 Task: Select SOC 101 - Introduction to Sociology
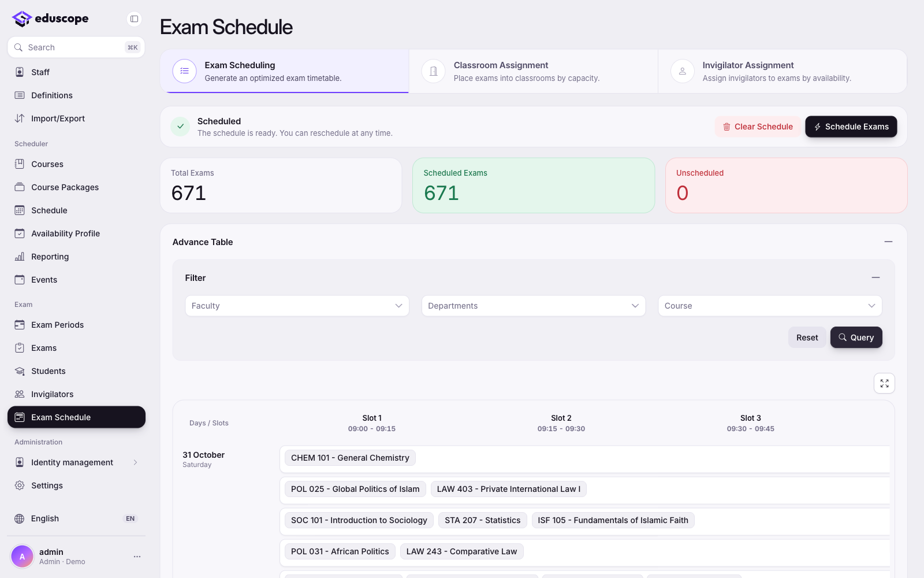(359, 520)
